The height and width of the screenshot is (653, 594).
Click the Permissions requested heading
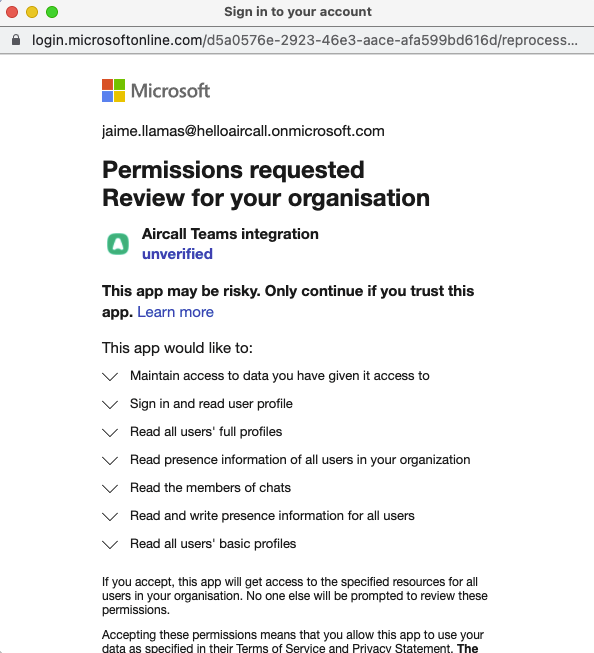pos(233,170)
